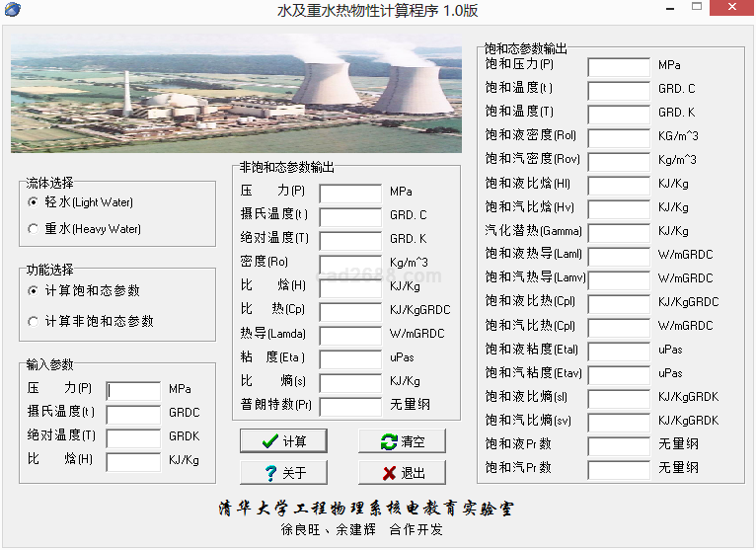Click the input 绝对温度(T) GRDK field
The width and height of the screenshot is (756, 550).
point(133,438)
